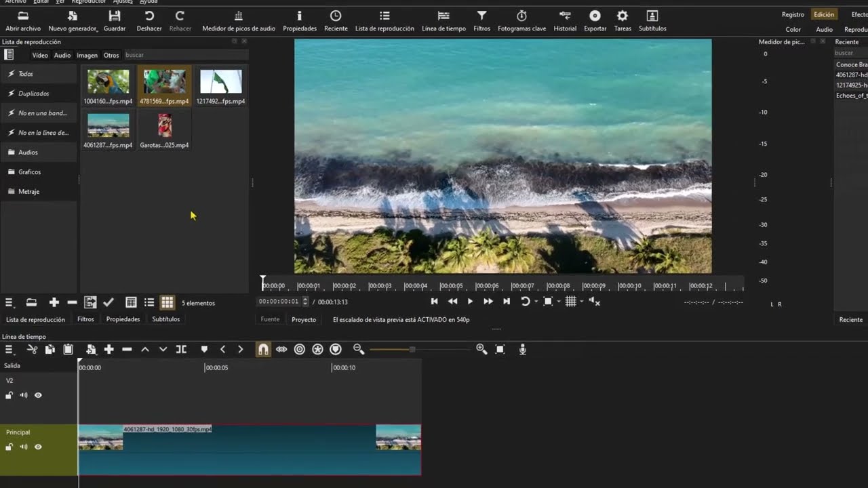Click the Deshacer undo button

coord(149,20)
